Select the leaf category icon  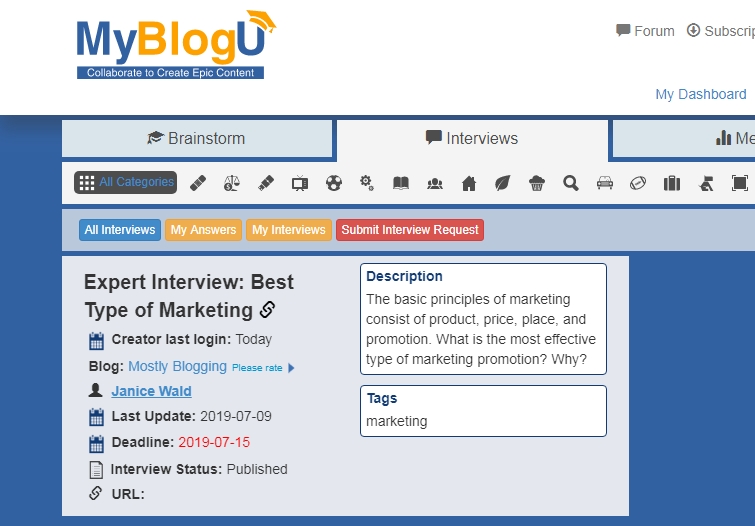[503, 183]
